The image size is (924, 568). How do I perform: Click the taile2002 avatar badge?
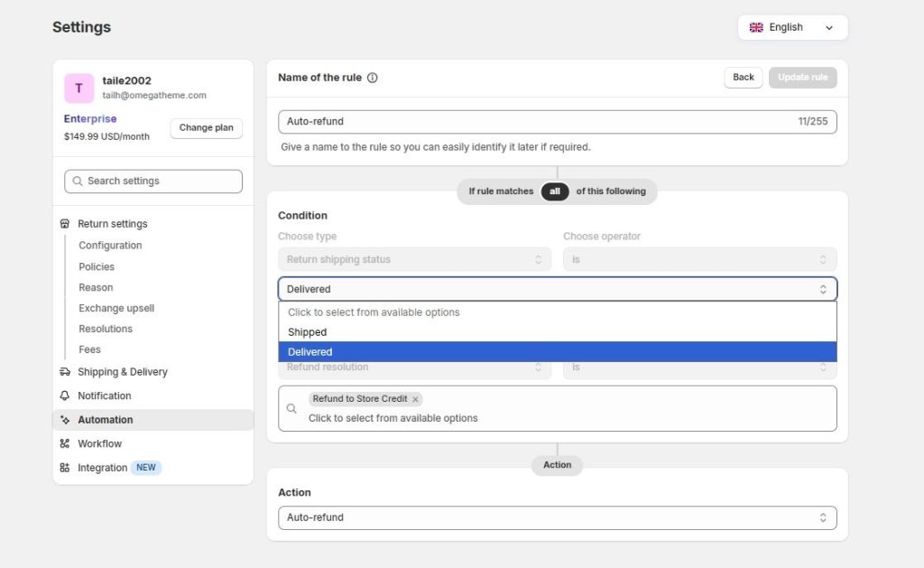pyautogui.click(x=79, y=88)
